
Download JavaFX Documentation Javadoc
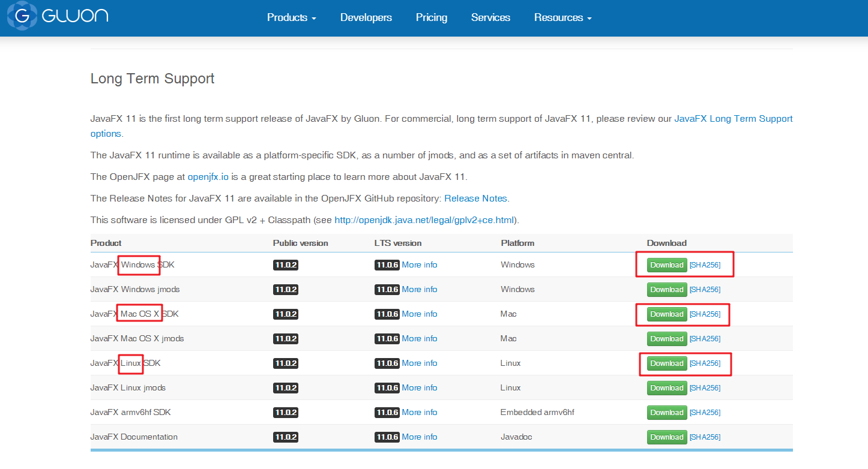pos(667,437)
